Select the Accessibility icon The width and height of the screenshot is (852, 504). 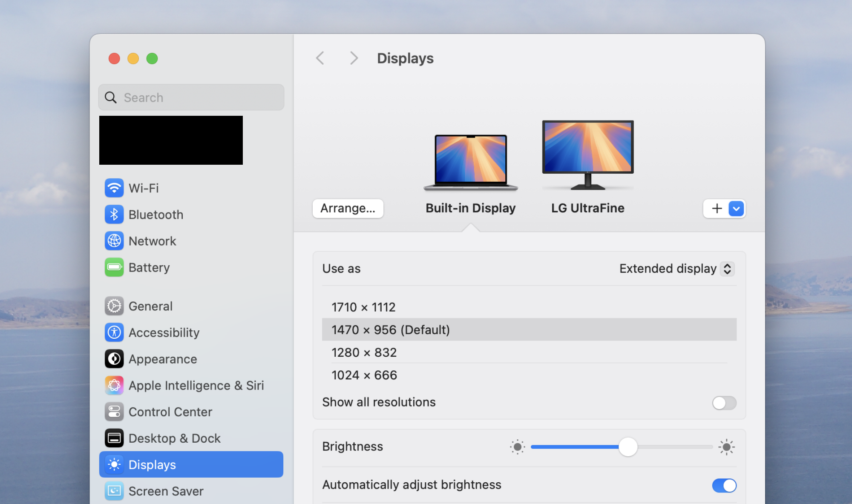pos(114,332)
